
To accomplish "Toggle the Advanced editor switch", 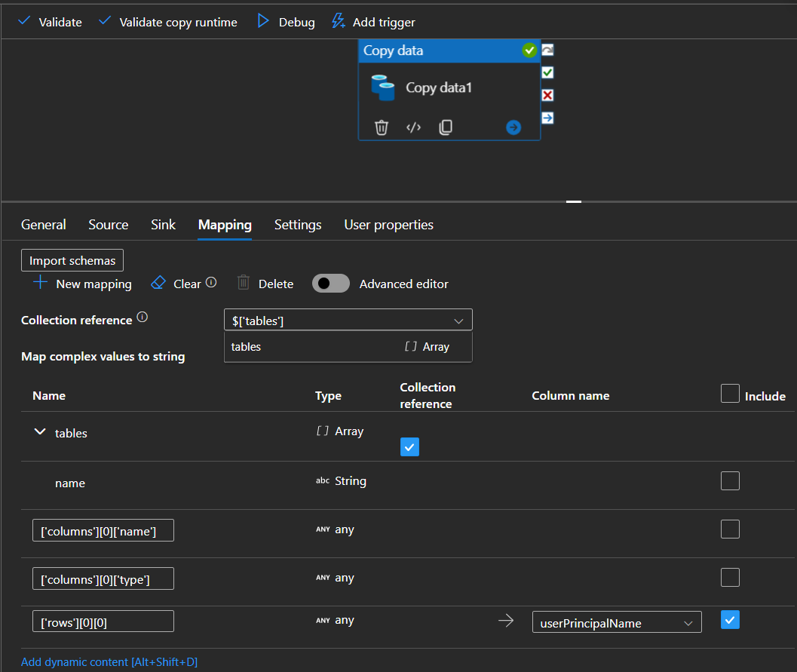I will click(x=331, y=284).
